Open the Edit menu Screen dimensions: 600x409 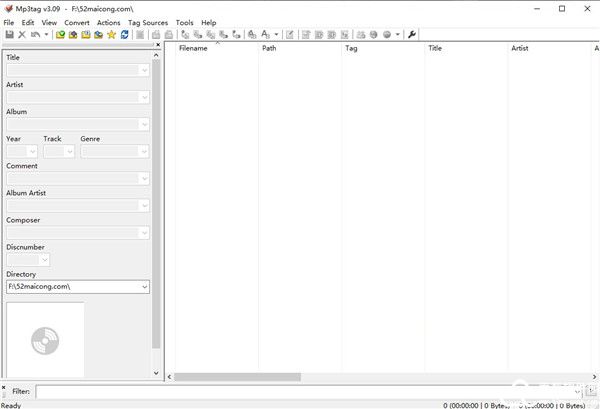tap(28, 23)
